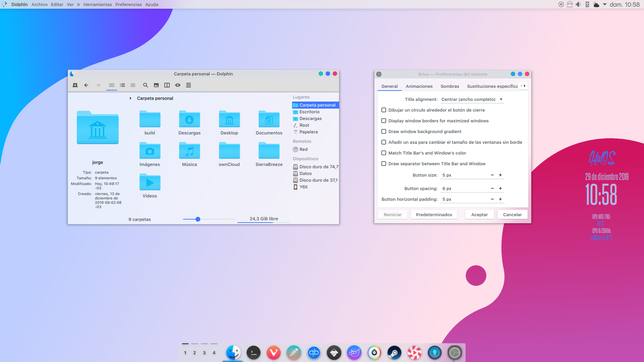This screenshot has width=644, height=362.
Task: Enable Draw window background gradient
Action: pyautogui.click(x=384, y=131)
